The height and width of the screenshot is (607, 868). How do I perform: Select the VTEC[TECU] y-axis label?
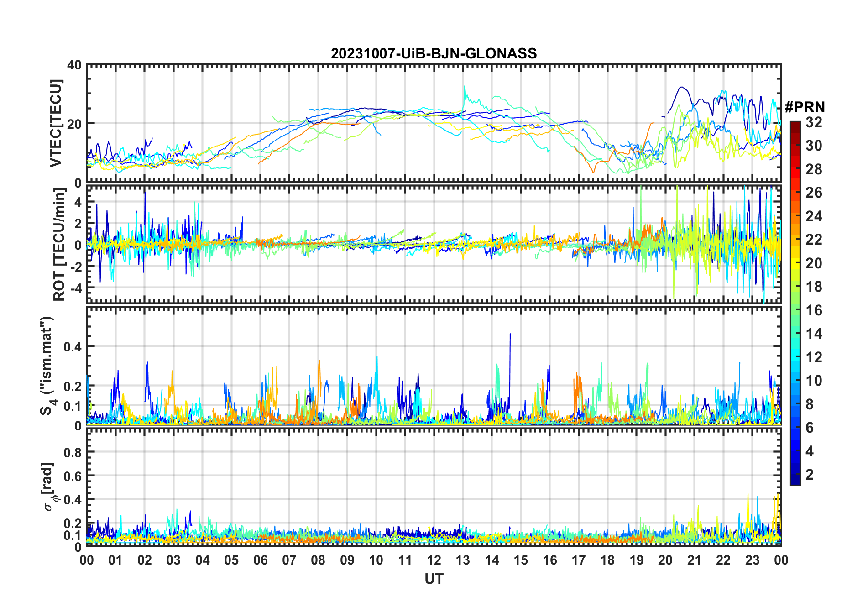coord(56,123)
